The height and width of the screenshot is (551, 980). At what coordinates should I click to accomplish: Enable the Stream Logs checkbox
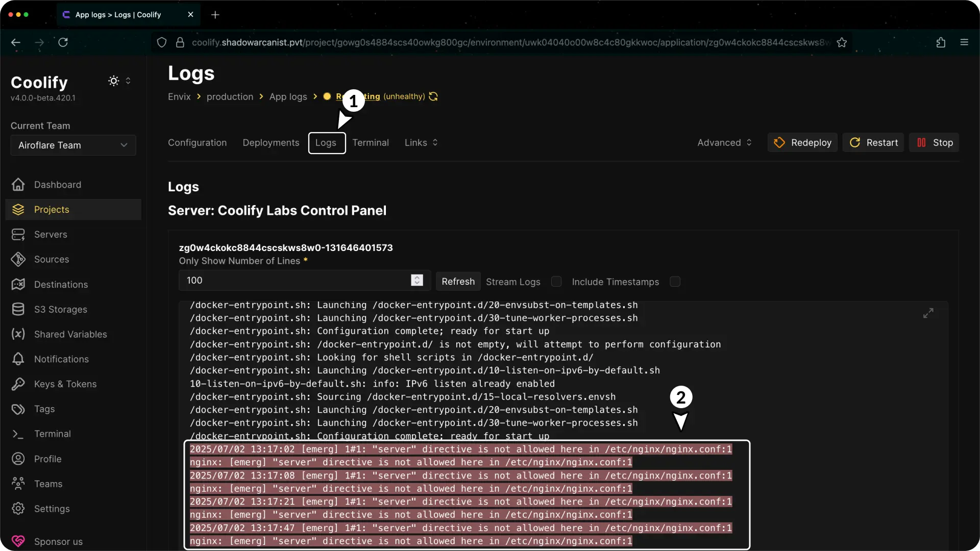coord(556,282)
